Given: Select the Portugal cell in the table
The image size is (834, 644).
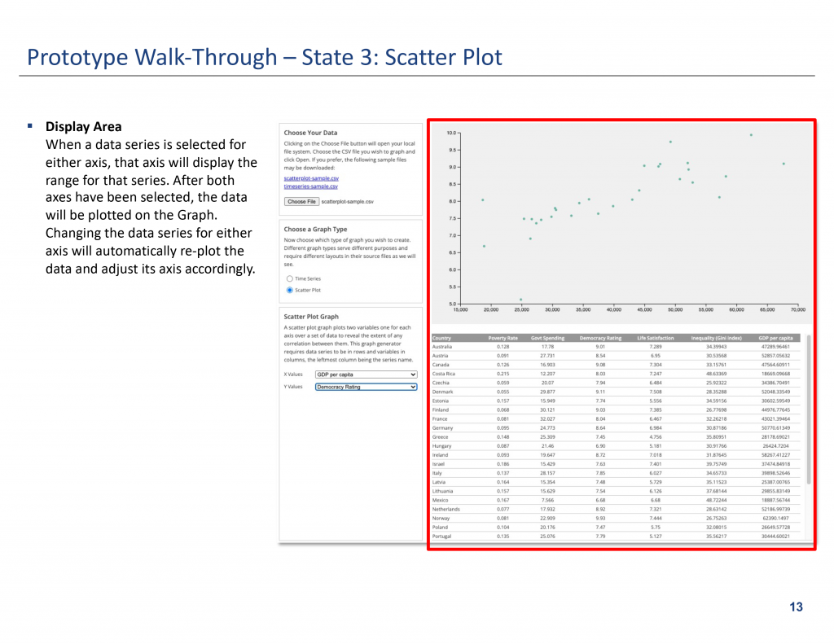Looking at the screenshot, I should click(x=442, y=537).
